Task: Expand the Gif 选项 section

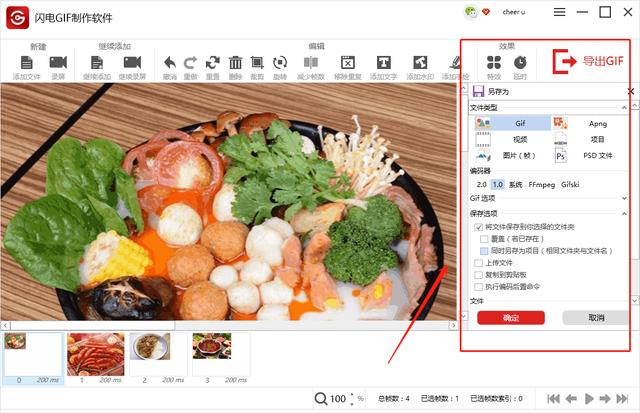Action: (x=624, y=198)
